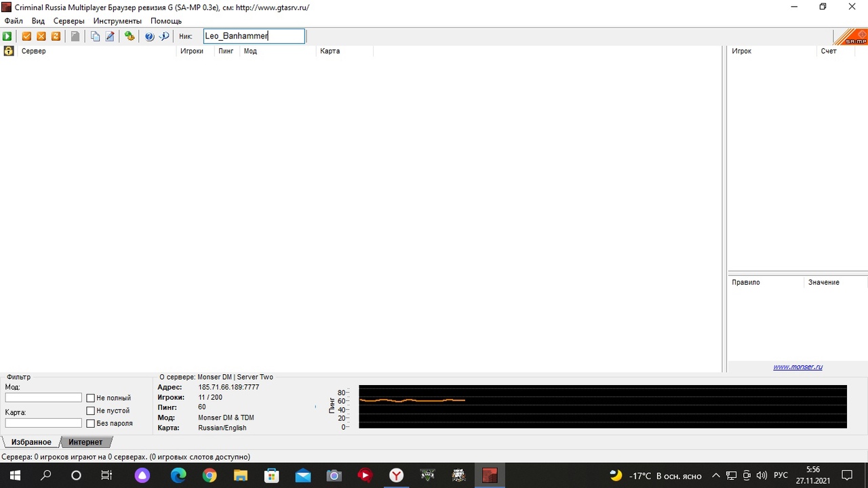Open the purple Alice assistant taskbar icon
This screenshot has width=868, height=488.
(142, 475)
